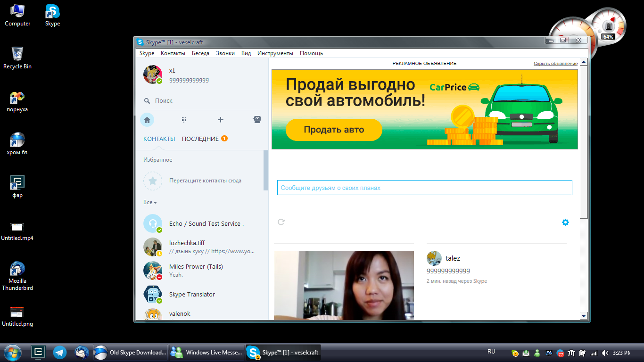Click the contact list scrollbar thumb
The height and width of the screenshot is (362, 644).
266,170
